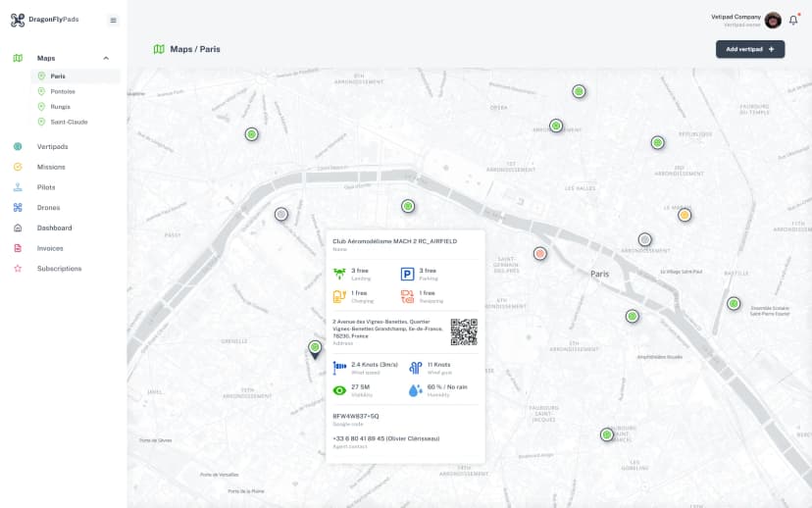The image size is (812, 508).
Task: Click the '60 % / No rain' humidity value
Action: coord(447,386)
